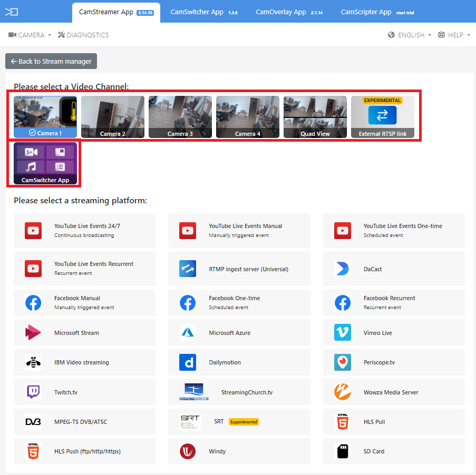
Task: Click the Wowza Media Server icon
Action: click(343, 392)
